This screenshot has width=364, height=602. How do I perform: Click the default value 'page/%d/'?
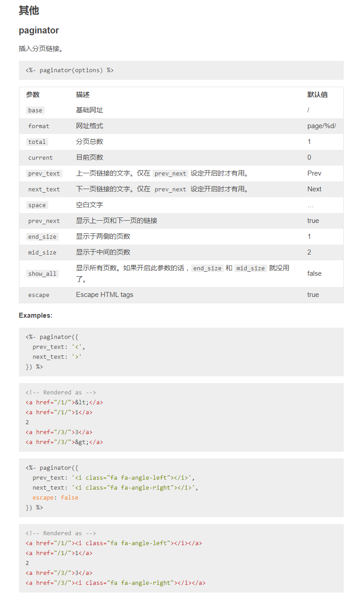pyautogui.click(x=322, y=126)
